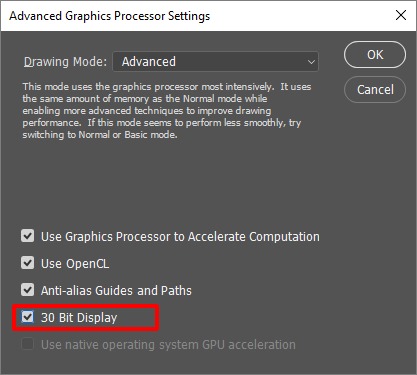Toggle the Use OpenCL checkbox

[x=27, y=263]
